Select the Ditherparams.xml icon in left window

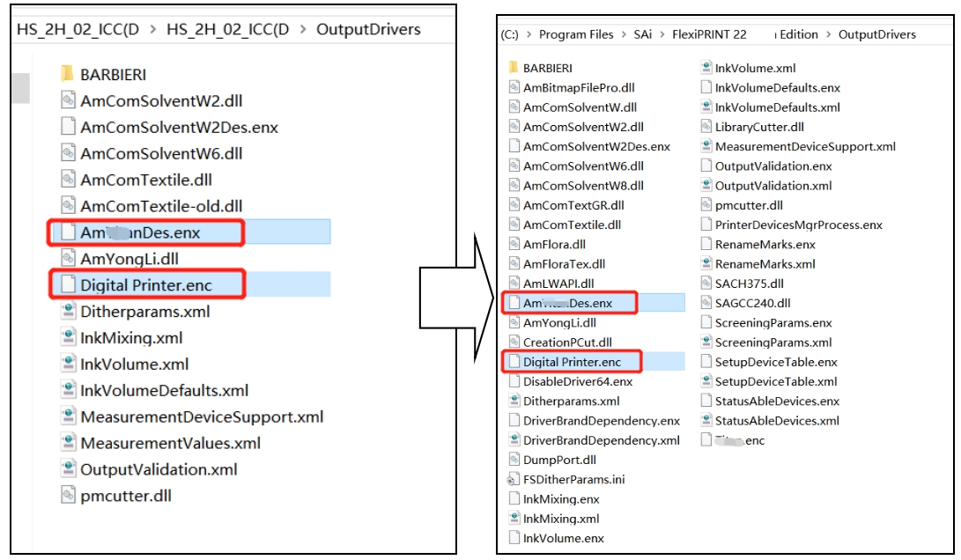click(67, 312)
